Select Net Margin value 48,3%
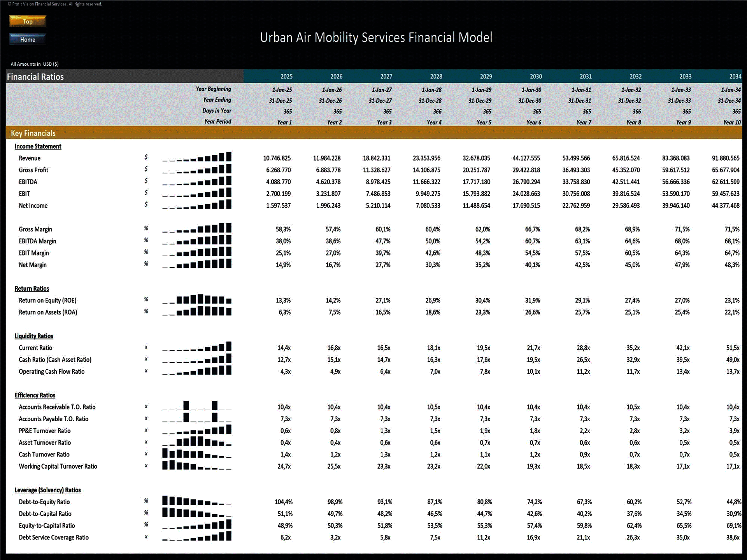This screenshot has width=747, height=560. (x=732, y=265)
